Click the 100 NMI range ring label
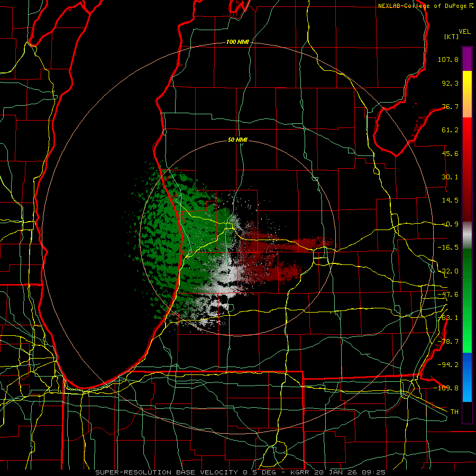This screenshot has width=476, height=476. tap(237, 42)
